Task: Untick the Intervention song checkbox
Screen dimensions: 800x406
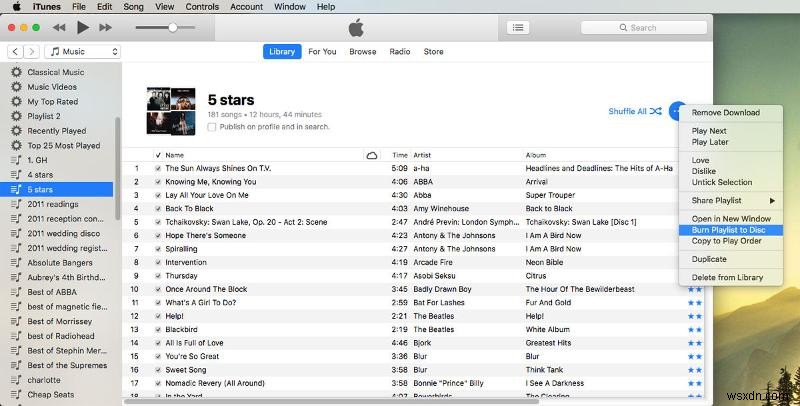Action: click(x=158, y=262)
